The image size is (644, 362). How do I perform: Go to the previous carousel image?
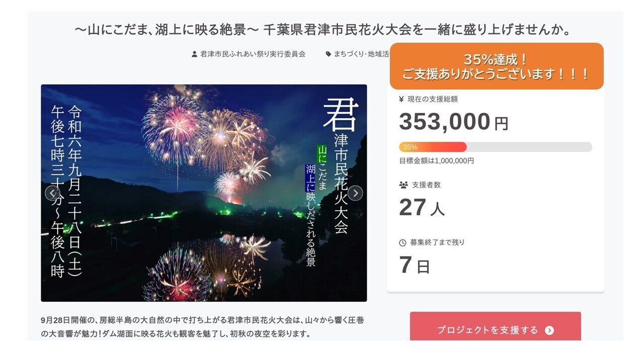click(x=52, y=193)
